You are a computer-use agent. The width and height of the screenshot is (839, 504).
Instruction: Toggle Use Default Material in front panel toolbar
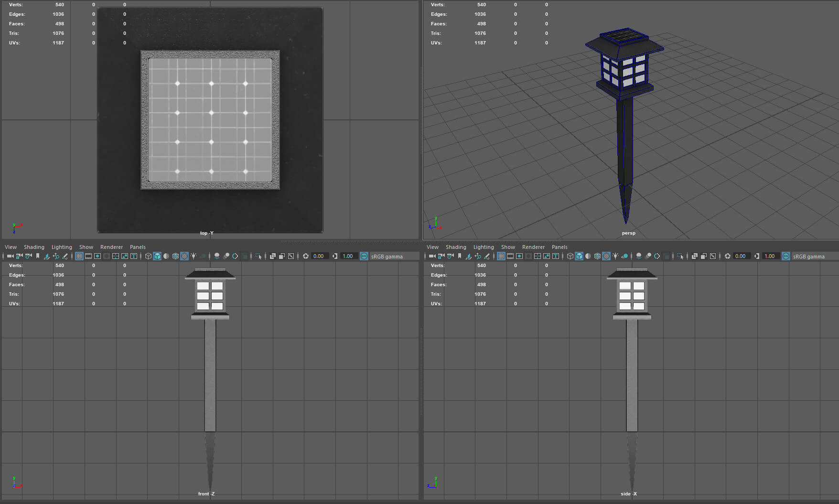(x=166, y=256)
